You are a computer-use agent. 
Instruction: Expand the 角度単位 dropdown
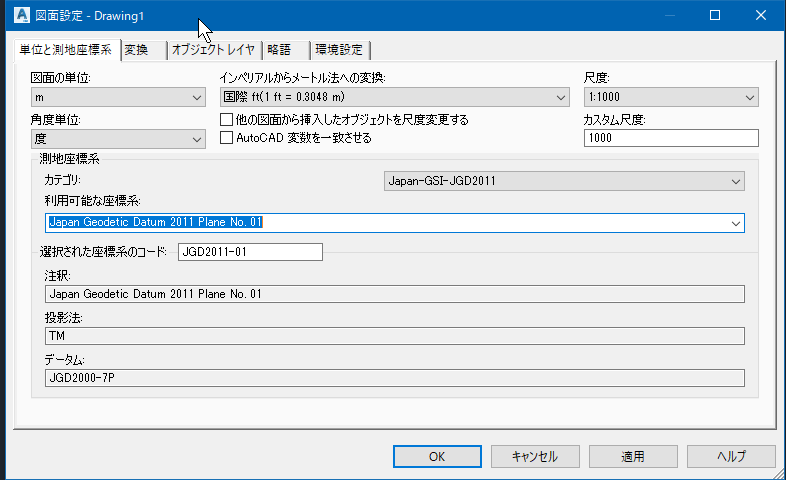tap(118, 139)
